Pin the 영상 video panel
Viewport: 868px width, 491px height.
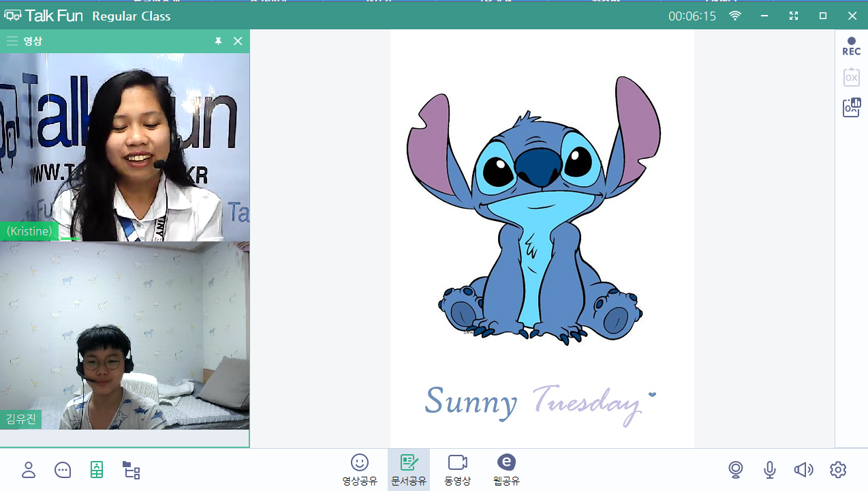pyautogui.click(x=218, y=42)
